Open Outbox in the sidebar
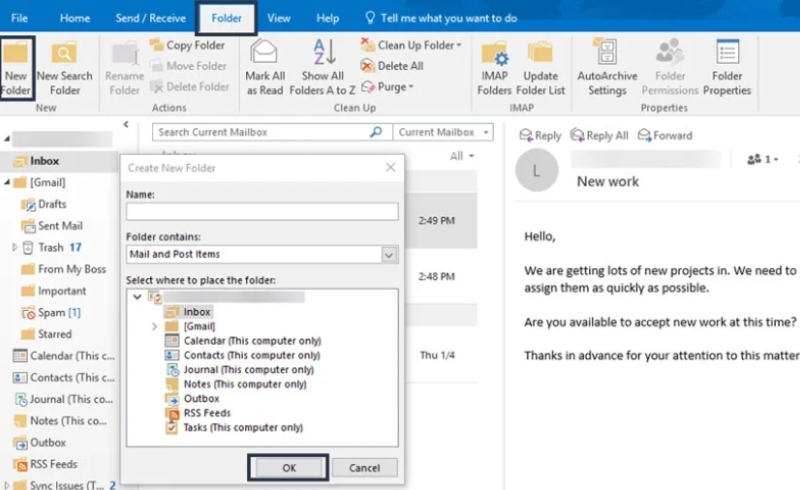 pos(39,443)
